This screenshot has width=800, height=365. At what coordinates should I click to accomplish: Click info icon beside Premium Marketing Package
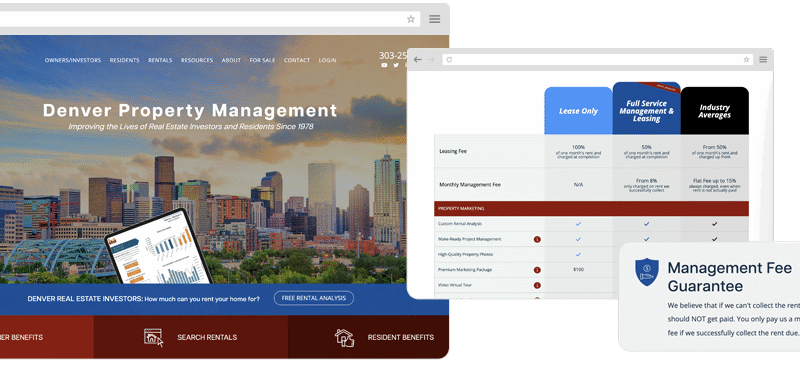537,270
